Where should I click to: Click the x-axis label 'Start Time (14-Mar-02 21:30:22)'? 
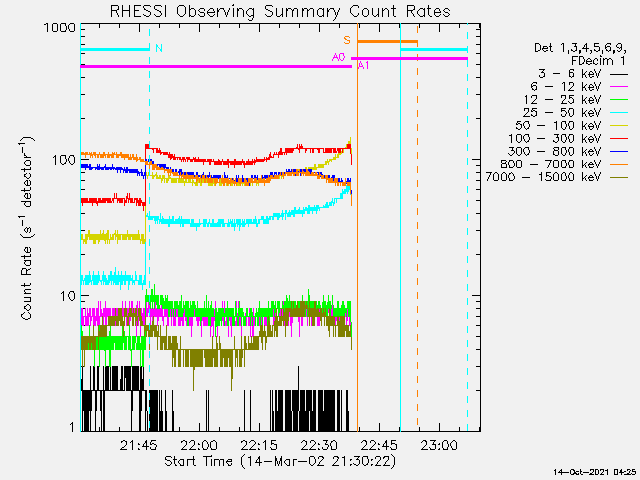click(x=280, y=461)
